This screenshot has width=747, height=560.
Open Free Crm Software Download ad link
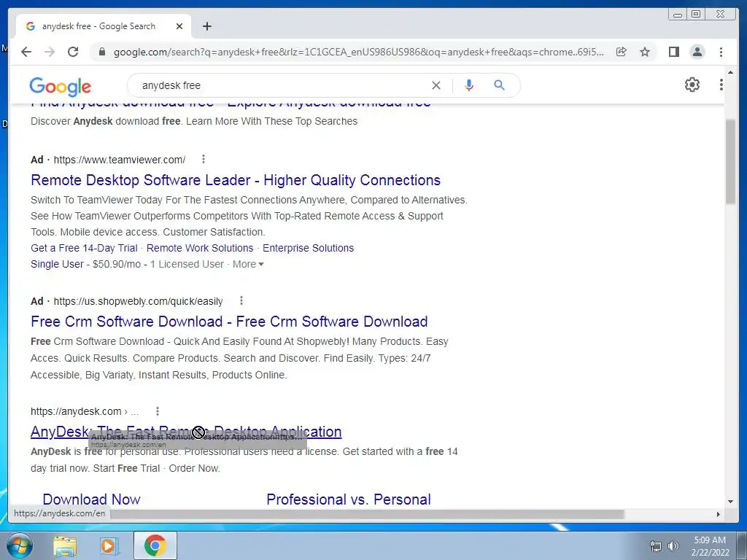229,322
